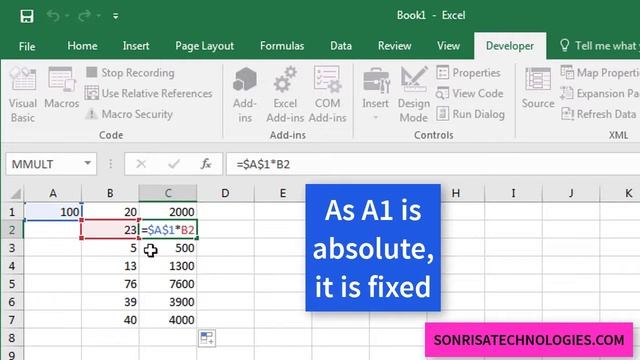Open the Redo history dropdown arrow
Image resolution: width=640 pixels, height=360 pixels.
[98, 16]
